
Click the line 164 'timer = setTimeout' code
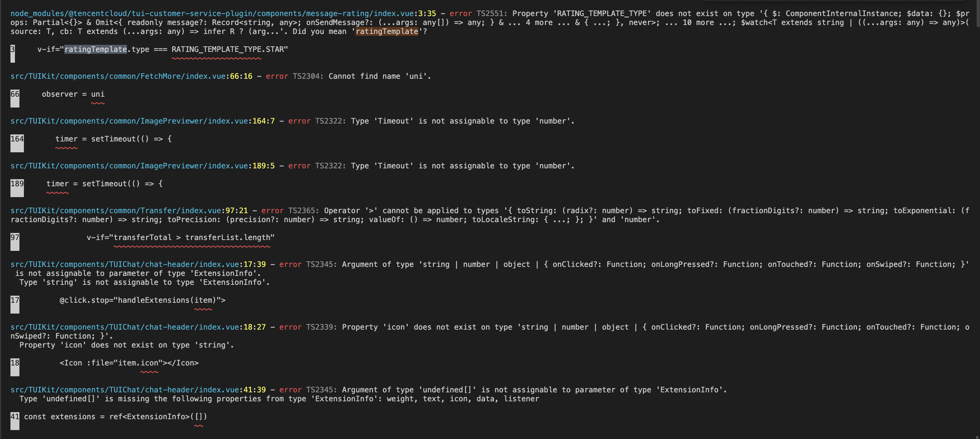(x=114, y=139)
